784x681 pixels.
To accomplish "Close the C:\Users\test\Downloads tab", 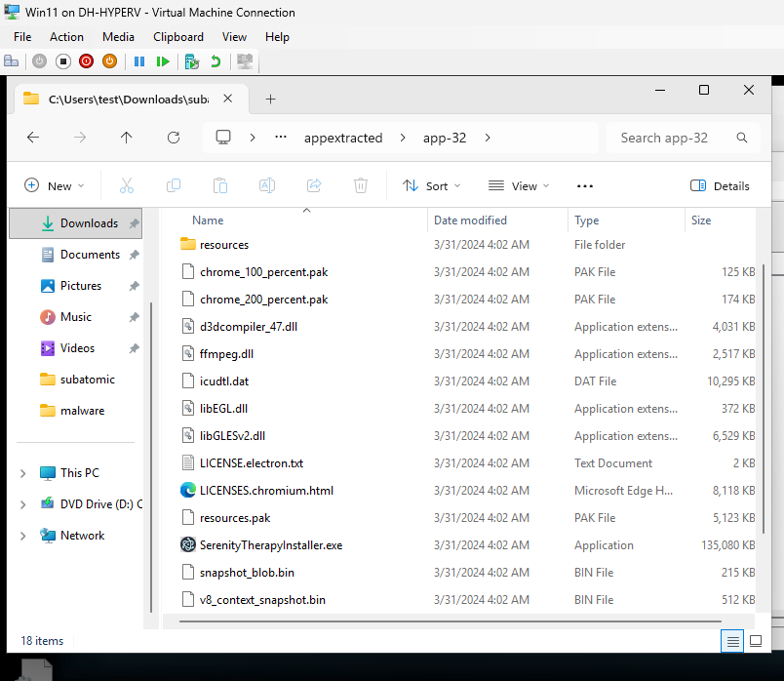I will 227,99.
